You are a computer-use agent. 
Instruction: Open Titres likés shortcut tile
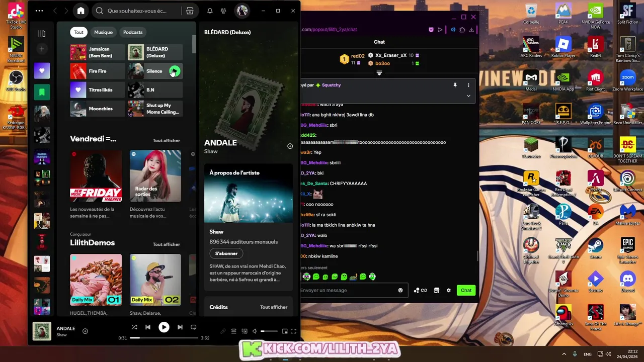point(97,90)
